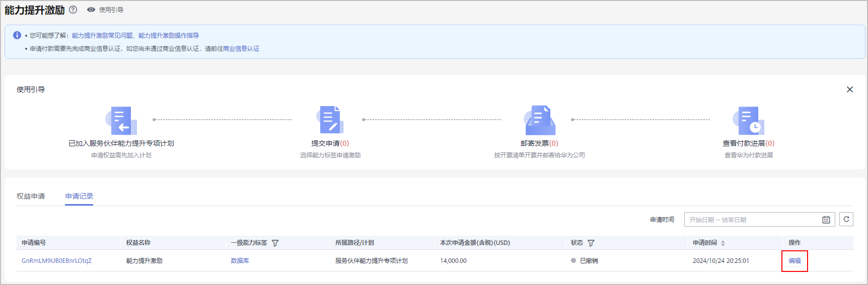Image resolution: width=868 pixels, height=285 pixels.
Task: Open application GnRmLM9UB0EBnrLOtqZ
Action: (56, 261)
